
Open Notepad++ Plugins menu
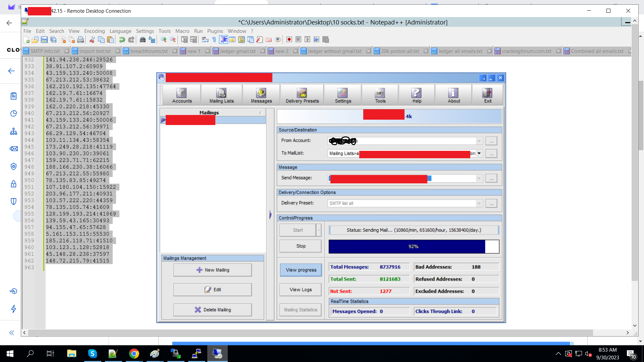(x=215, y=31)
